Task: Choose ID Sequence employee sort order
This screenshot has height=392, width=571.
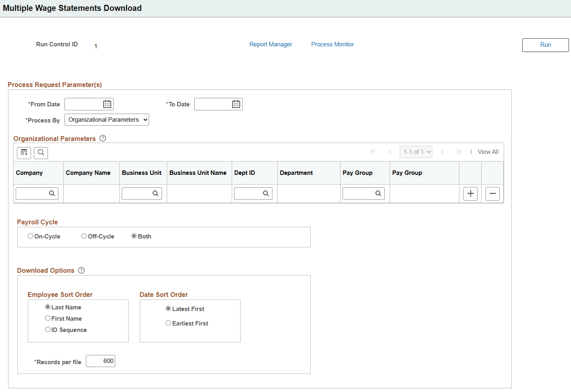Action: click(x=48, y=329)
